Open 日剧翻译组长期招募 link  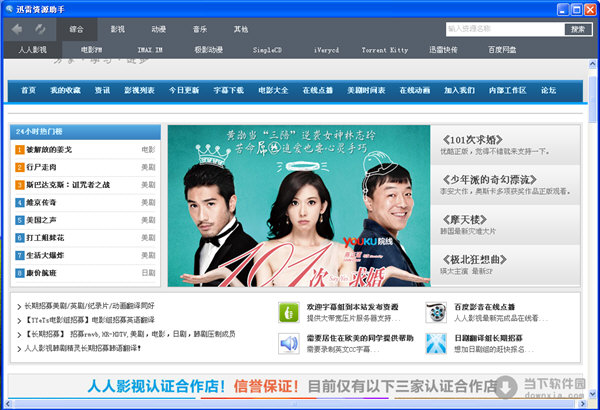point(488,338)
